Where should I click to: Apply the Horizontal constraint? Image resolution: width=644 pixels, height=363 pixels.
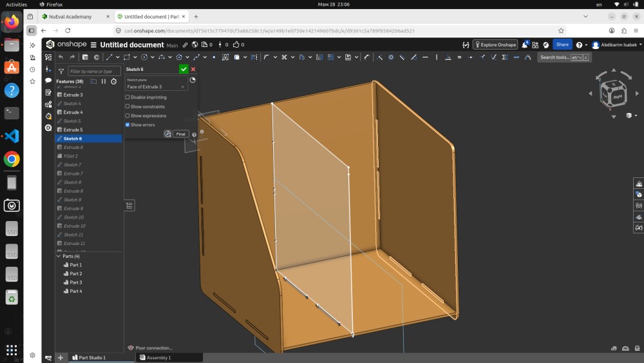[425, 57]
